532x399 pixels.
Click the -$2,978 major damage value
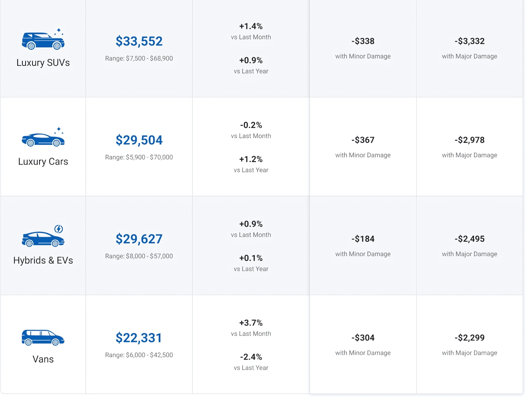point(469,140)
